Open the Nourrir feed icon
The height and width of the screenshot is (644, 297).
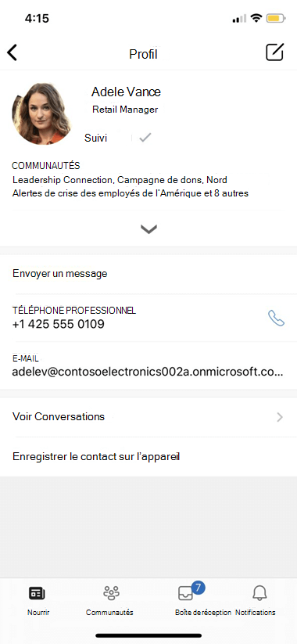click(x=37, y=593)
